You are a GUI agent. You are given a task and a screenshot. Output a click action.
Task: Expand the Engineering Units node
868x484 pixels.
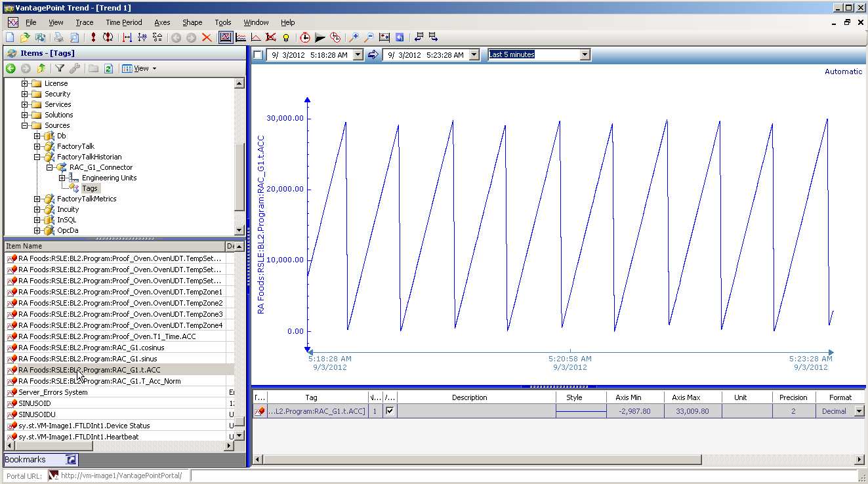tap(62, 178)
